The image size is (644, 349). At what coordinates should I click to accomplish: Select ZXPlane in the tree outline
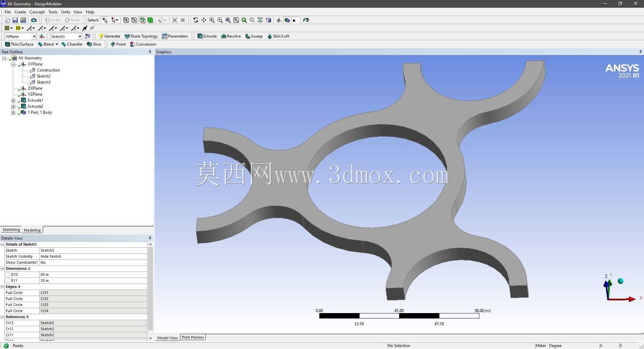point(35,88)
